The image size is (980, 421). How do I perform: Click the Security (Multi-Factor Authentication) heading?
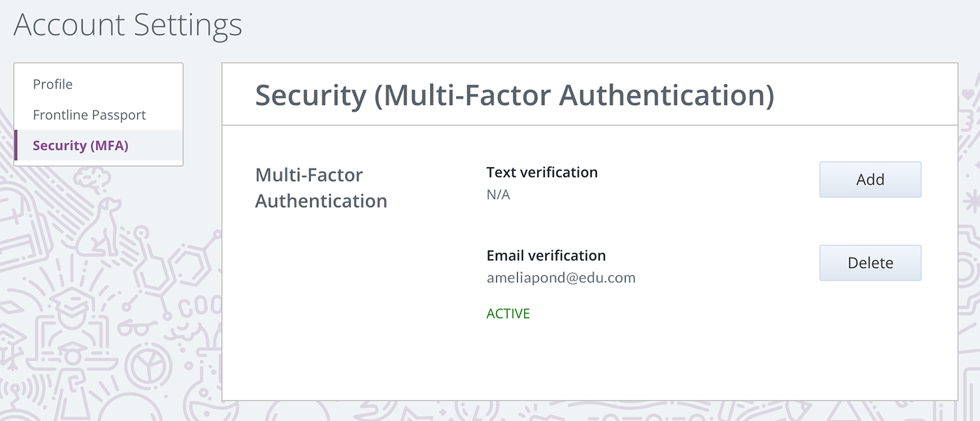(x=515, y=95)
